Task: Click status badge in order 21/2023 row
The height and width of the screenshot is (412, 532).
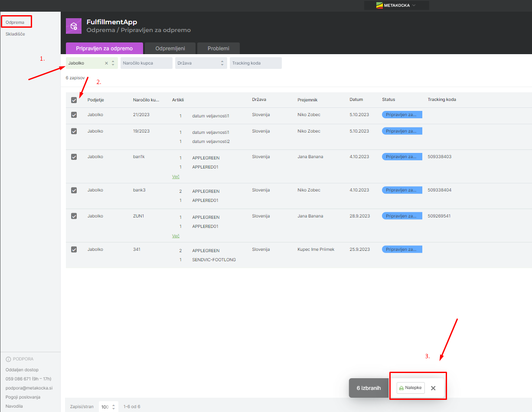Action: point(402,115)
